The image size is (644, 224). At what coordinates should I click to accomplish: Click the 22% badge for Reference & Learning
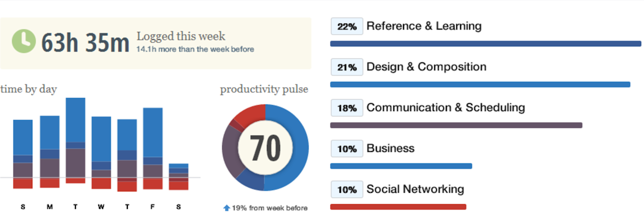pyautogui.click(x=347, y=27)
